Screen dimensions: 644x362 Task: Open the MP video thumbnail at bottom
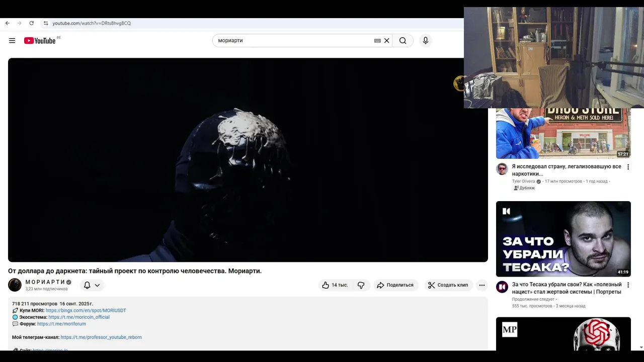point(563,334)
